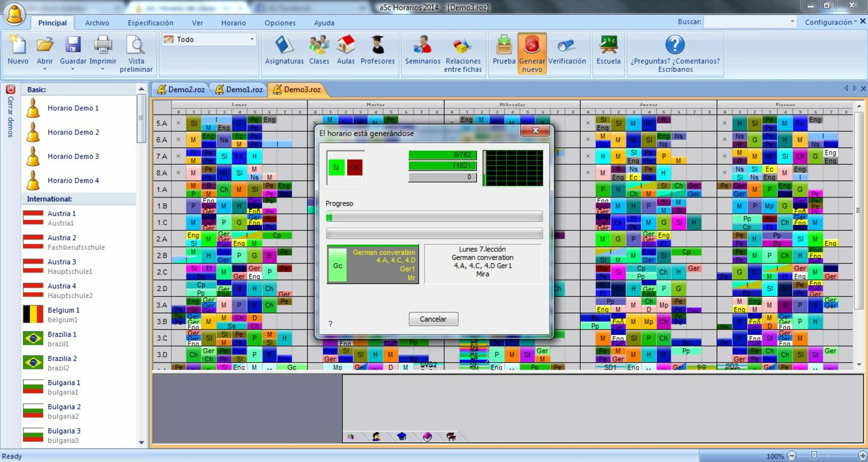Click Cancelar in generation dialog
The height and width of the screenshot is (462, 868).
[x=433, y=319]
